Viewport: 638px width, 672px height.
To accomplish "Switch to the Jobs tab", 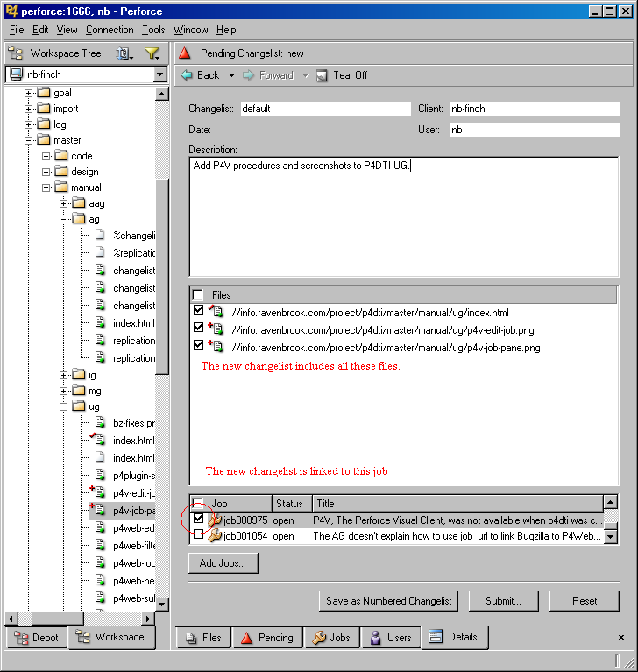I will click(331, 637).
